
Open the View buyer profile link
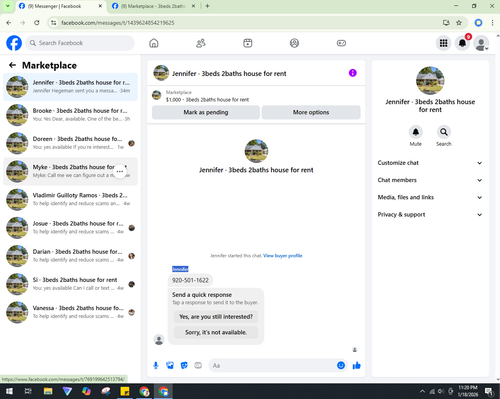point(283,256)
